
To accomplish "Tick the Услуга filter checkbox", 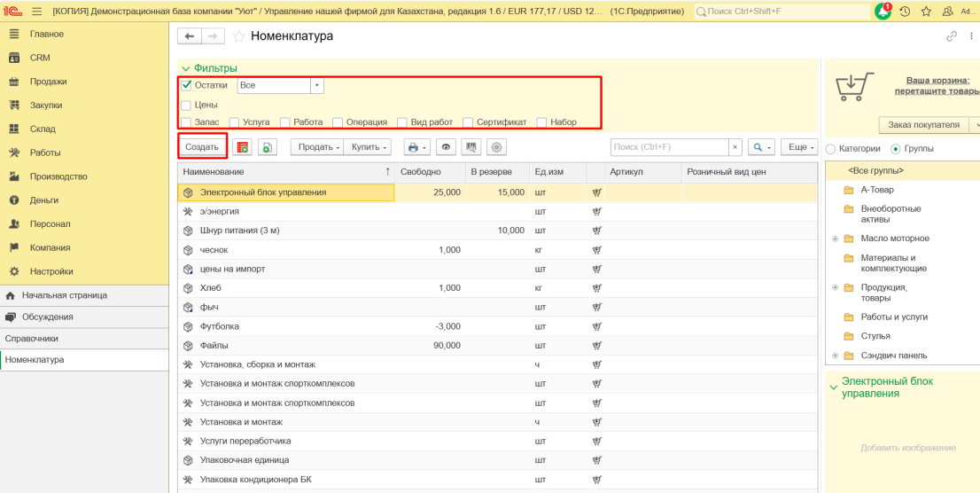I will coord(235,122).
